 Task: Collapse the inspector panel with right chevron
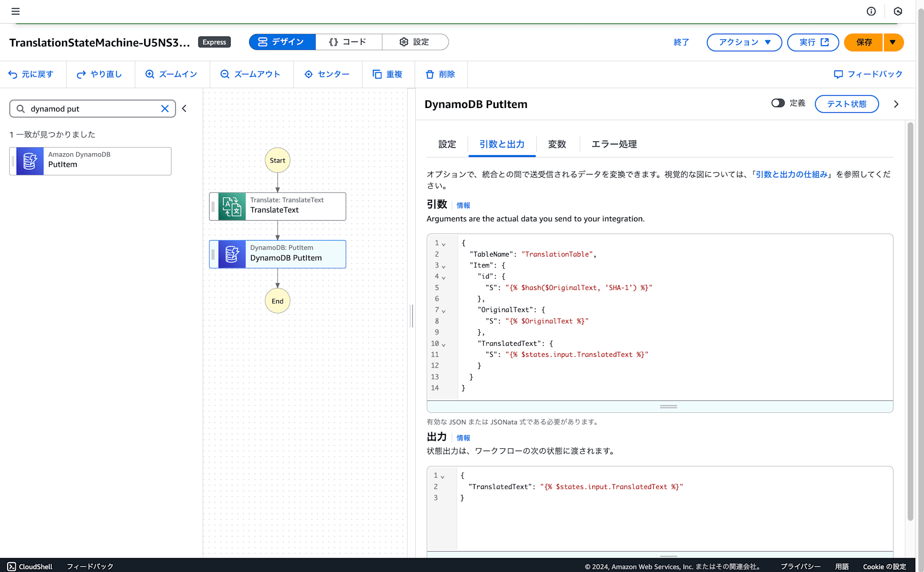(x=896, y=104)
